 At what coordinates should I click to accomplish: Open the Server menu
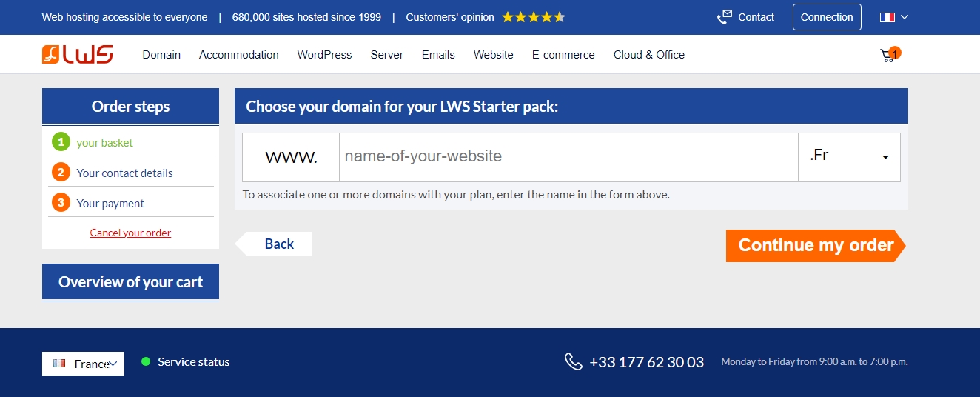[387, 55]
